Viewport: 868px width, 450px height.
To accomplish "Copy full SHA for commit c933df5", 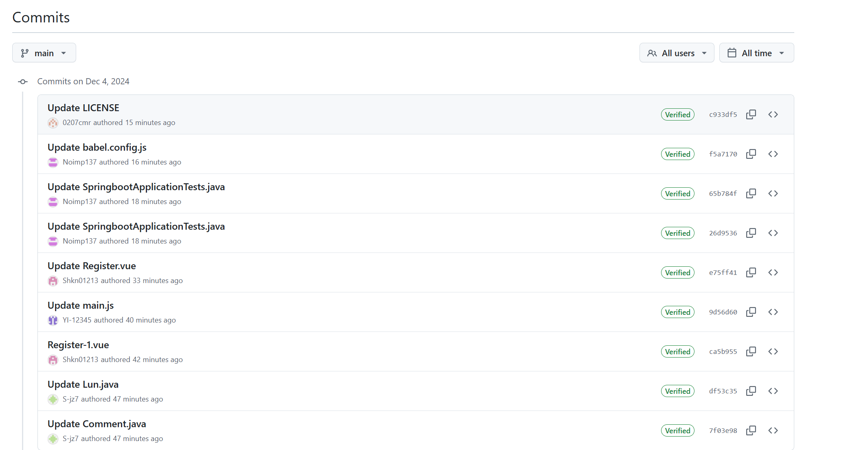I will [x=751, y=114].
